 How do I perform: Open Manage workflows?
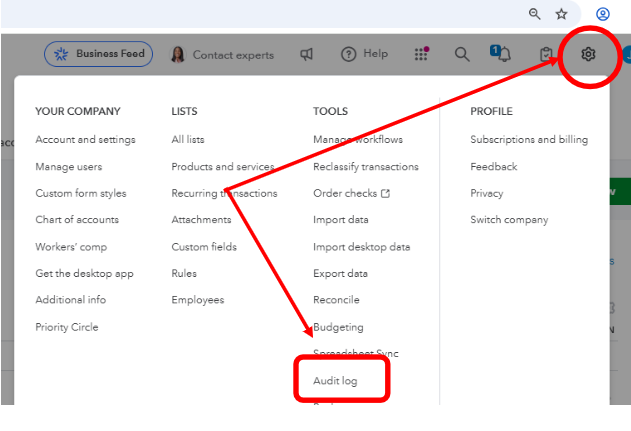click(358, 140)
